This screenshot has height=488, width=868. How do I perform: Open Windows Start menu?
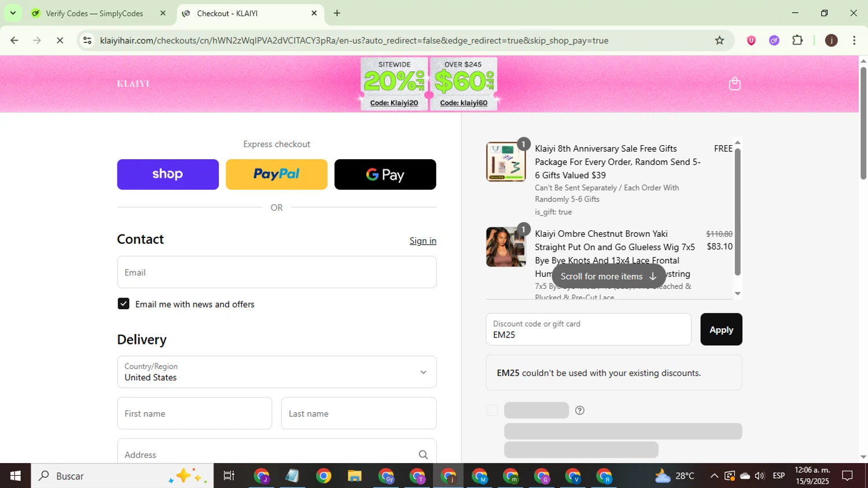(x=15, y=476)
